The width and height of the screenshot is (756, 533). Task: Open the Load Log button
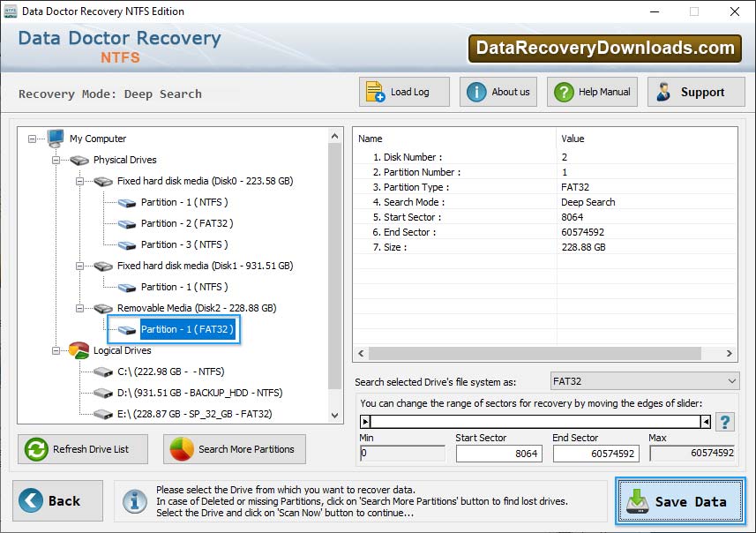point(404,92)
